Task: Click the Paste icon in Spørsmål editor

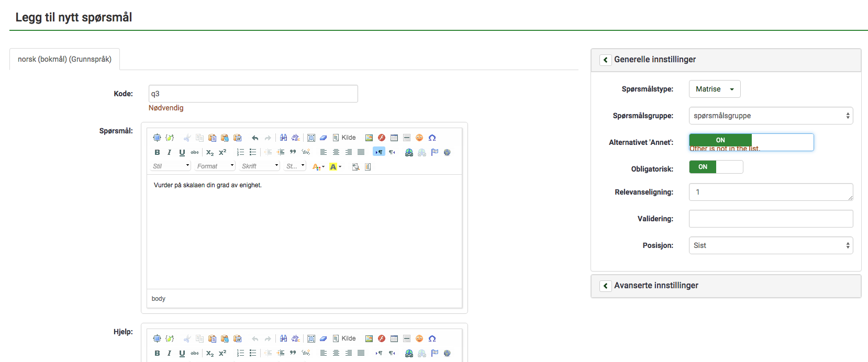Action: pos(212,138)
